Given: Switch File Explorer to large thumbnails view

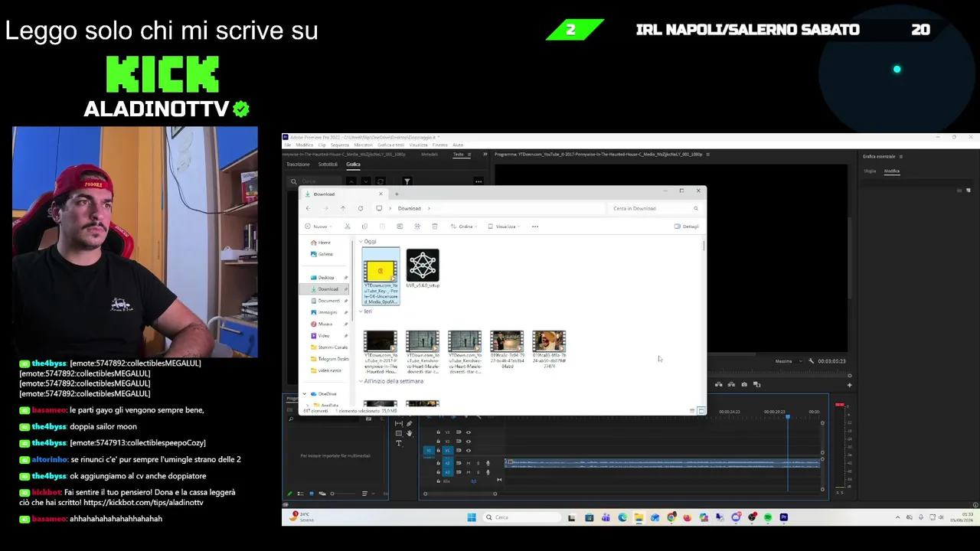Looking at the screenshot, I should coord(701,411).
